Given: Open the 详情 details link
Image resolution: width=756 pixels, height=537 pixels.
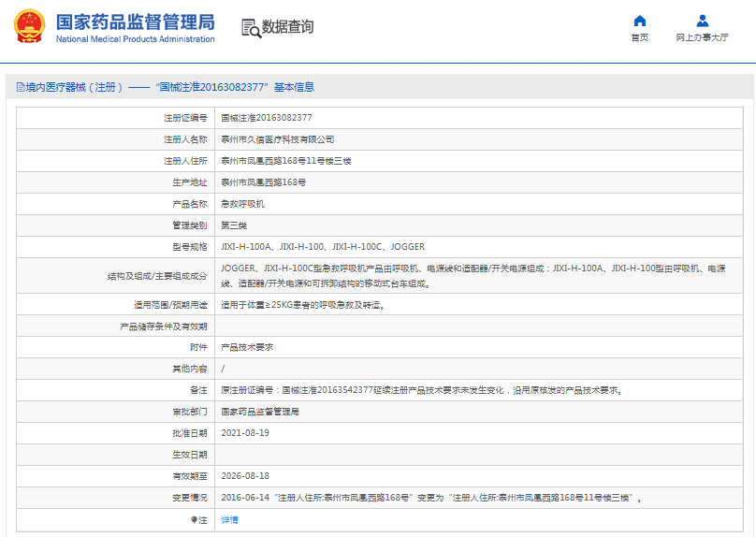Looking at the screenshot, I should (x=229, y=519).
